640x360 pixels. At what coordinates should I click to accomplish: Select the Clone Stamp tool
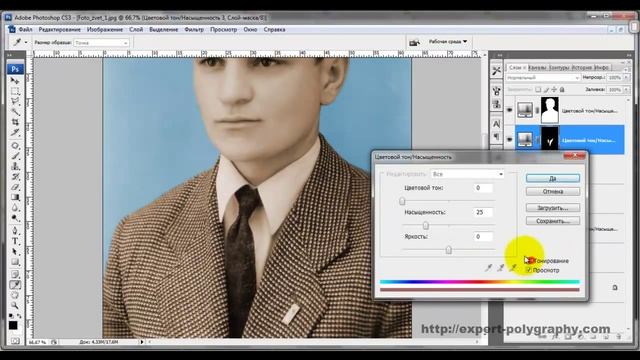point(15,166)
